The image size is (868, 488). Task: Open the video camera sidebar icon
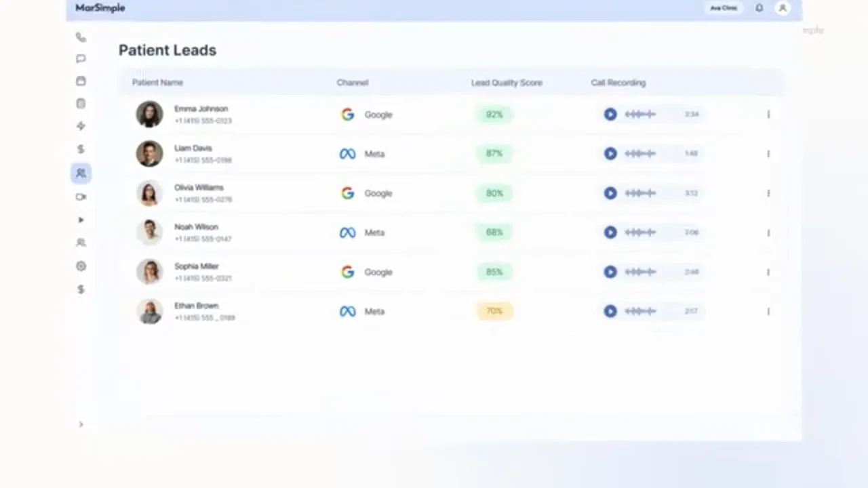(81, 197)
